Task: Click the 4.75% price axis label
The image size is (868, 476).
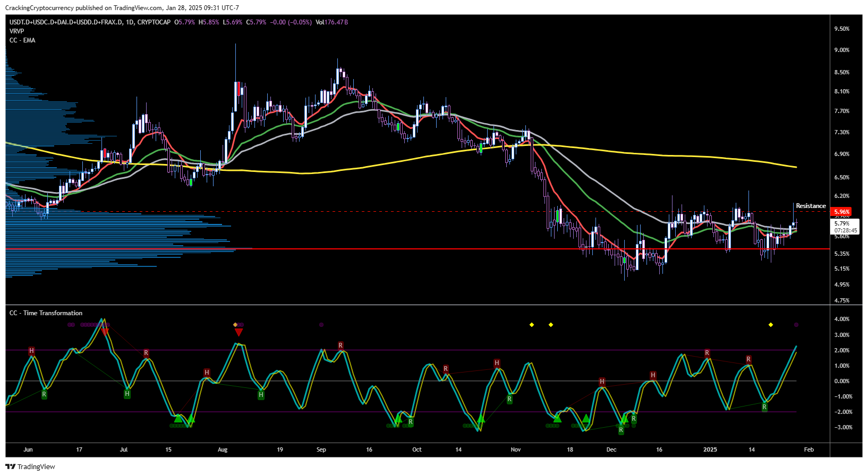Action: tap(842, 300)
